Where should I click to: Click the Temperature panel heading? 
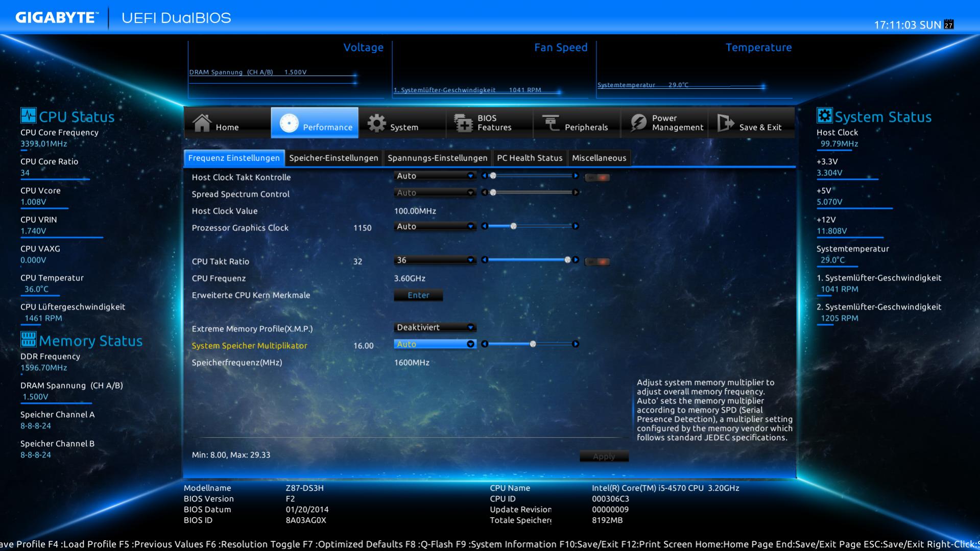(759, 47)
